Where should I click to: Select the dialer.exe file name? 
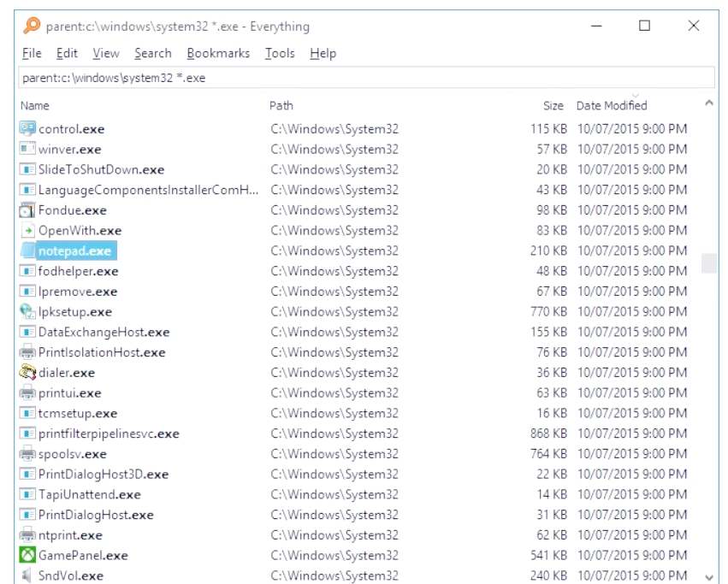(67, 374)
